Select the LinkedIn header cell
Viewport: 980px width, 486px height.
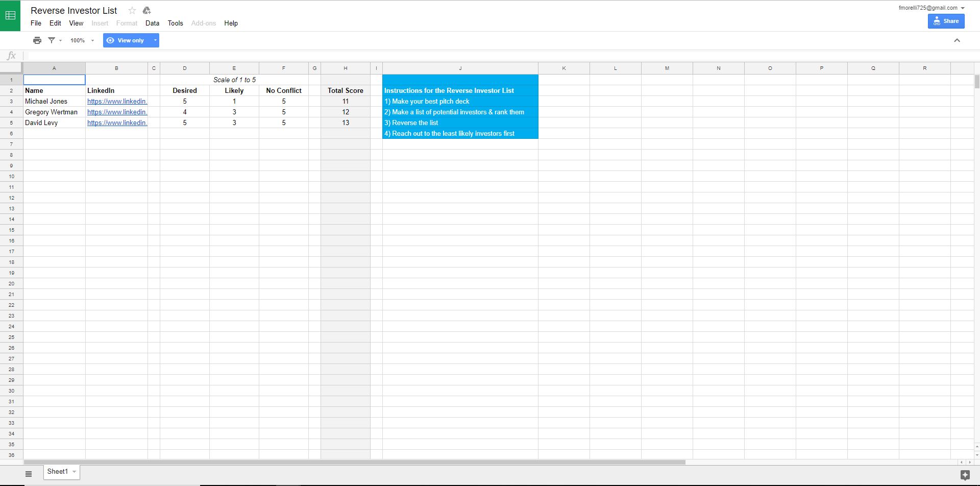(x=116, y=90)
